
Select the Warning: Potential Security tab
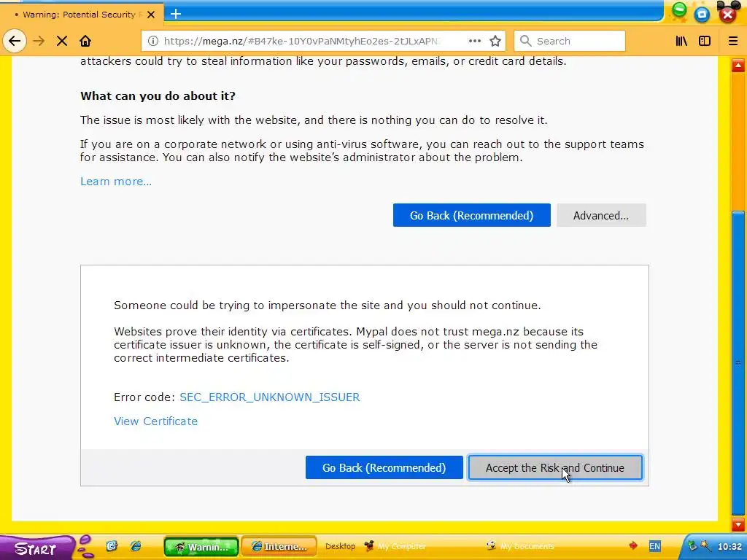click(x=82, y=15)
